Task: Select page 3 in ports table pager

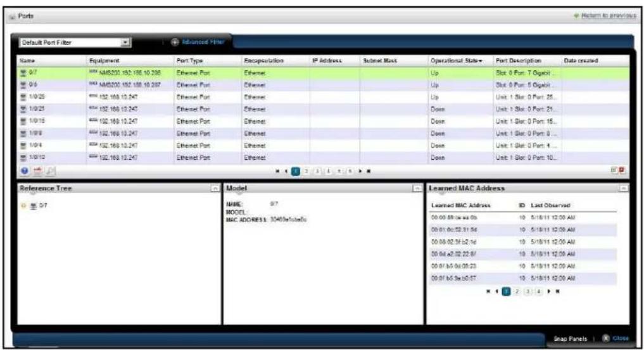Action: click(x=317, y=172)
